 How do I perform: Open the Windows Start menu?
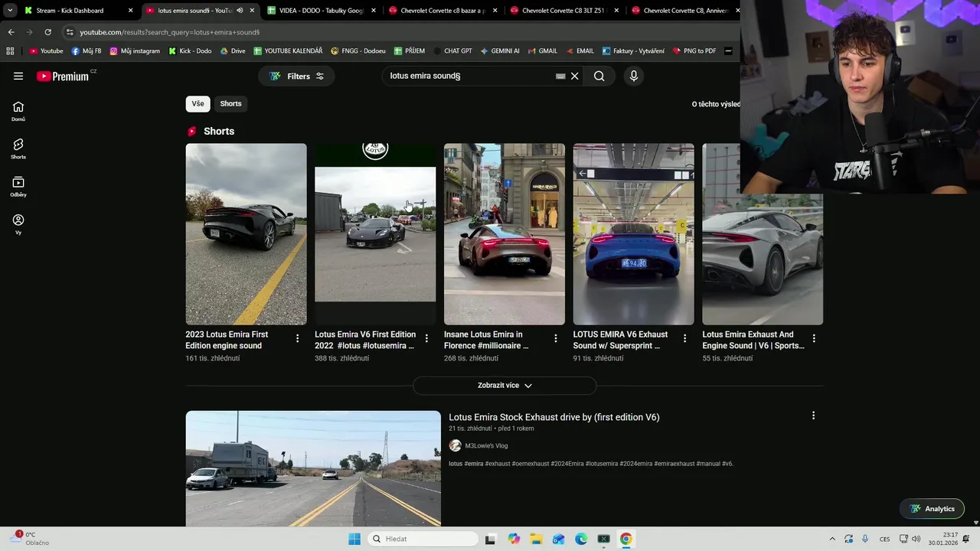[354, 539]
